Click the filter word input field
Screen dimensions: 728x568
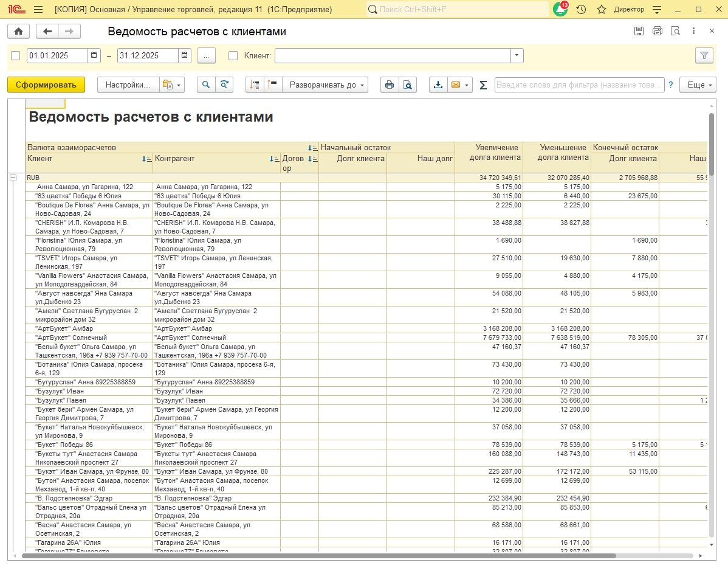(x=580, y=85)
